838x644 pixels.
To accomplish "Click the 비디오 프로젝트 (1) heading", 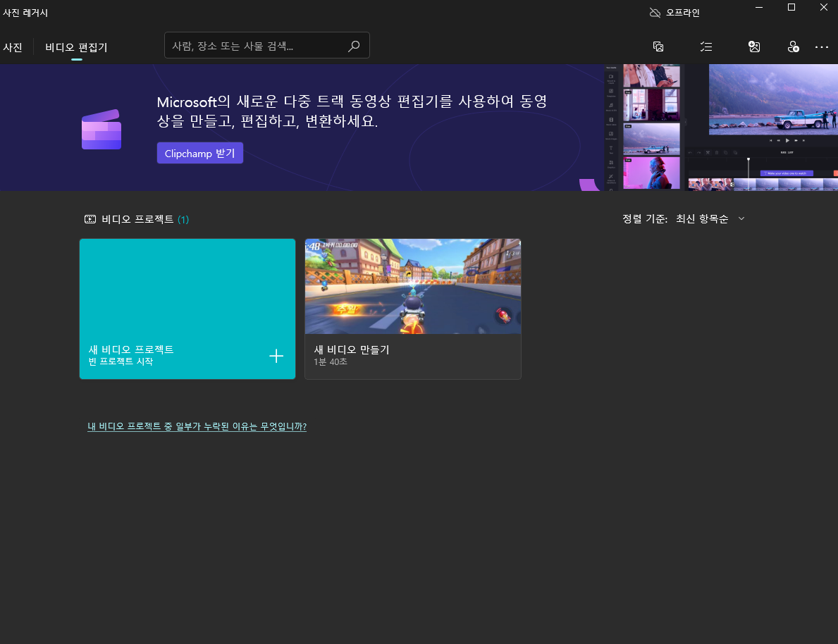I will pos(145,219).
